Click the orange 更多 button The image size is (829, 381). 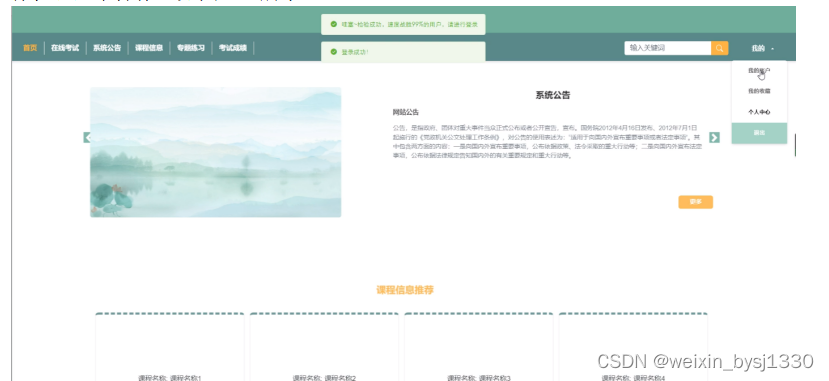696,202
